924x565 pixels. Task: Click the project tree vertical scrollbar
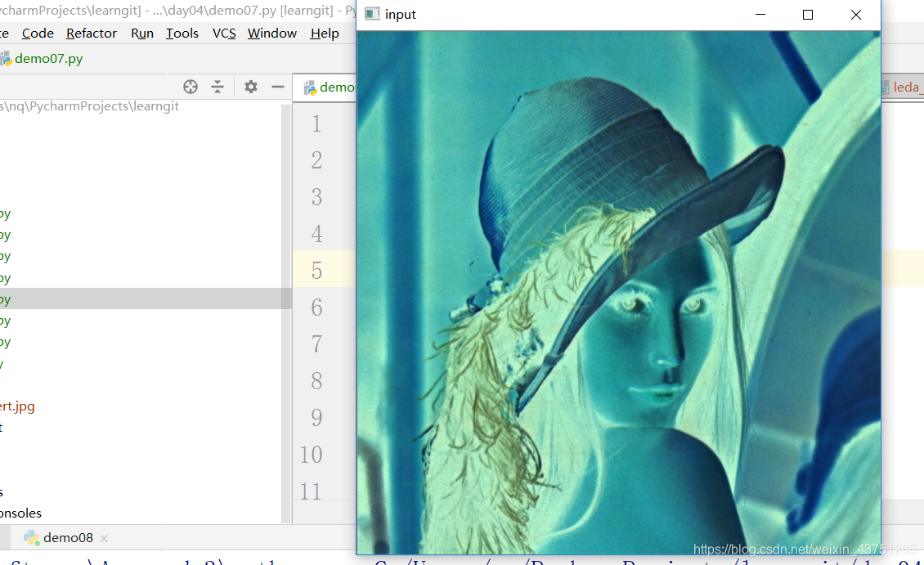pos(286,312)
